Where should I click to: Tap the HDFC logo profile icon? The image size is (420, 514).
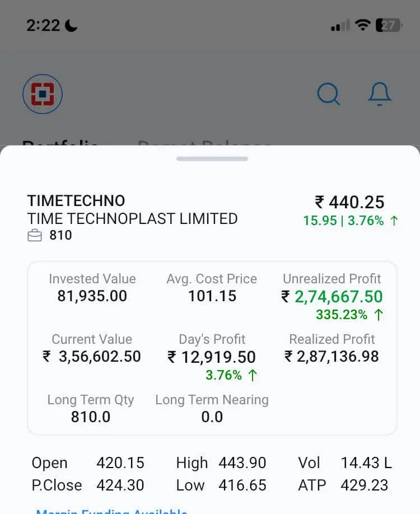point(43,94)
